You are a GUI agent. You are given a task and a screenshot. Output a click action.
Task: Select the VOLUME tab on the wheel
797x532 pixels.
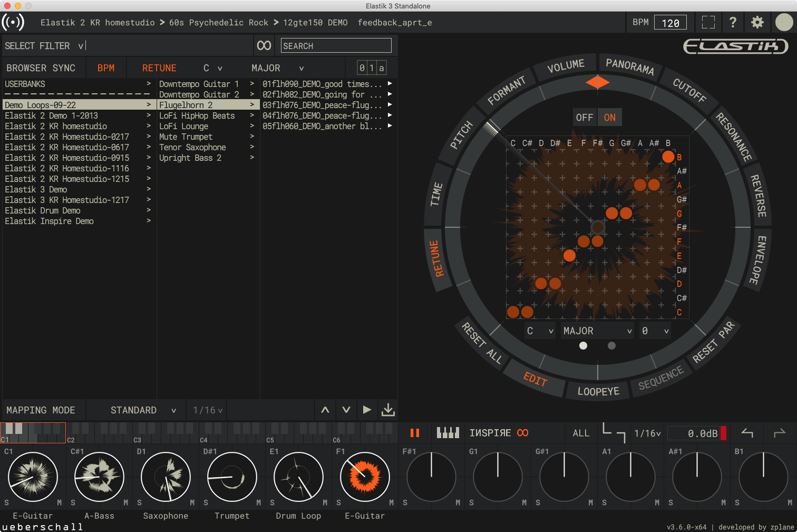point(566,66)
